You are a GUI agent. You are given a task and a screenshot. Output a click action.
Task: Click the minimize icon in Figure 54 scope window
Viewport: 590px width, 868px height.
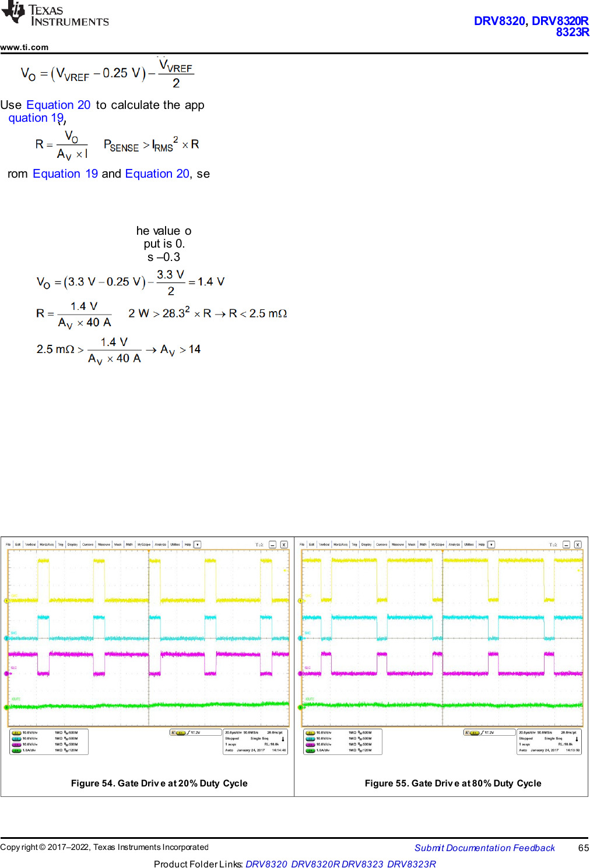(x=272, y=545)
